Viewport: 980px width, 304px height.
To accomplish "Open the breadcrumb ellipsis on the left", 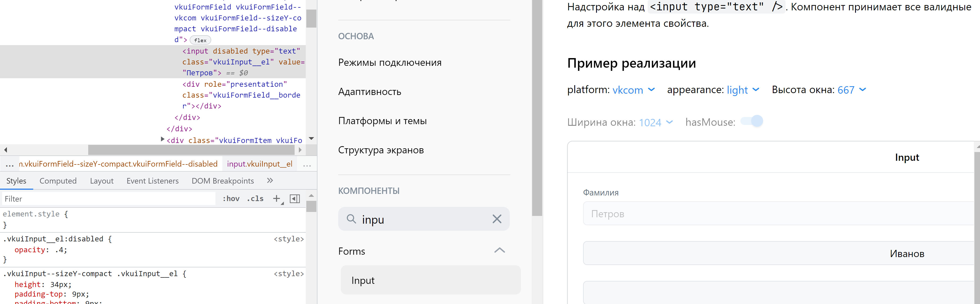I will coord(10,164).
